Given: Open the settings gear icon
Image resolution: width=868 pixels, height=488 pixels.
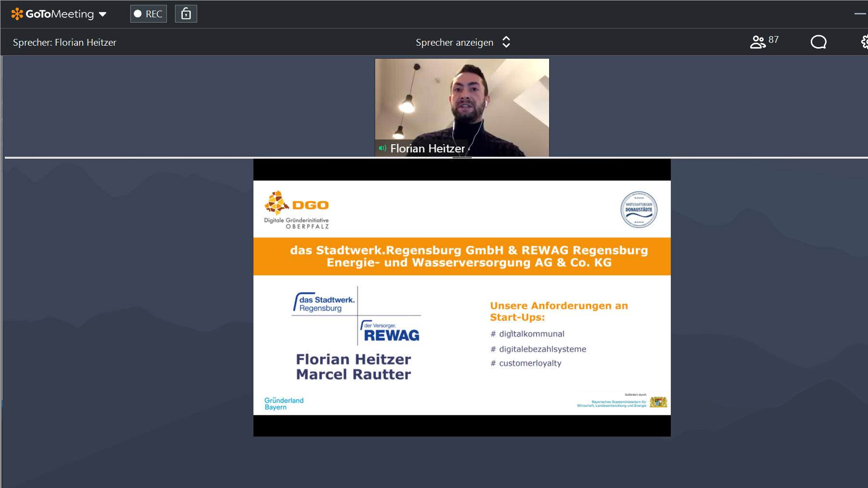Looking at the screenshot, I should (864, 42).
